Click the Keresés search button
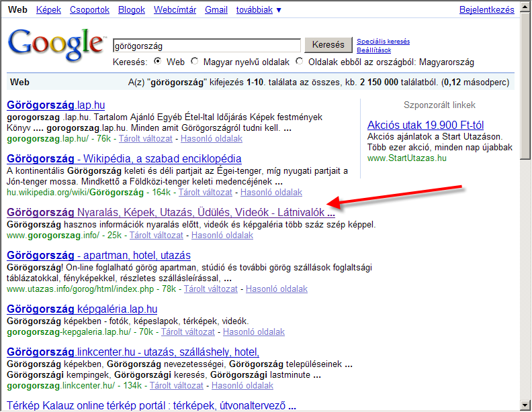This screenshot has height=412, width=532. pos(328,45)
